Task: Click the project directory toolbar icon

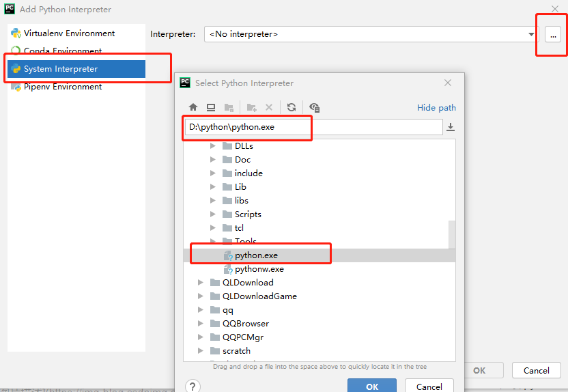Action: coord(229,107)
